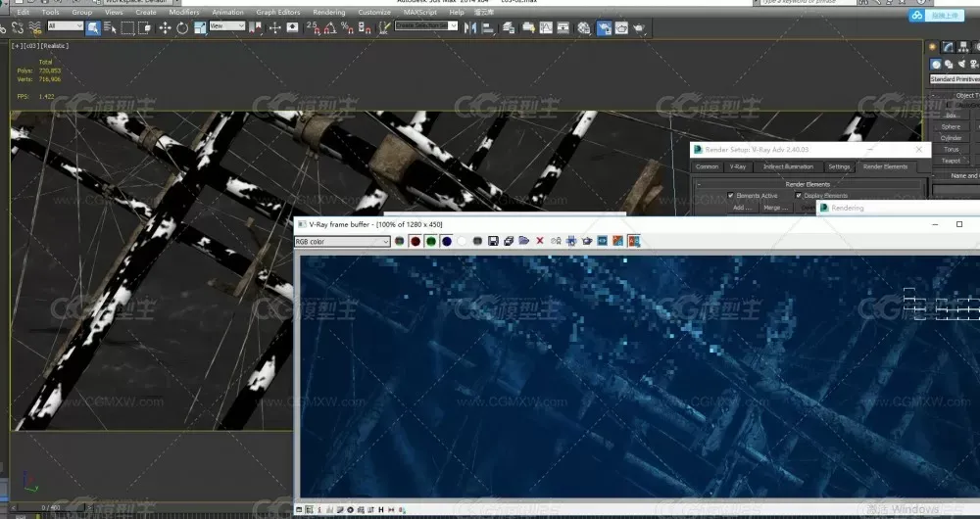This screenshot has height=519, width=980.
Task: Select the Geometry category icon
Action: coord(936,64)
